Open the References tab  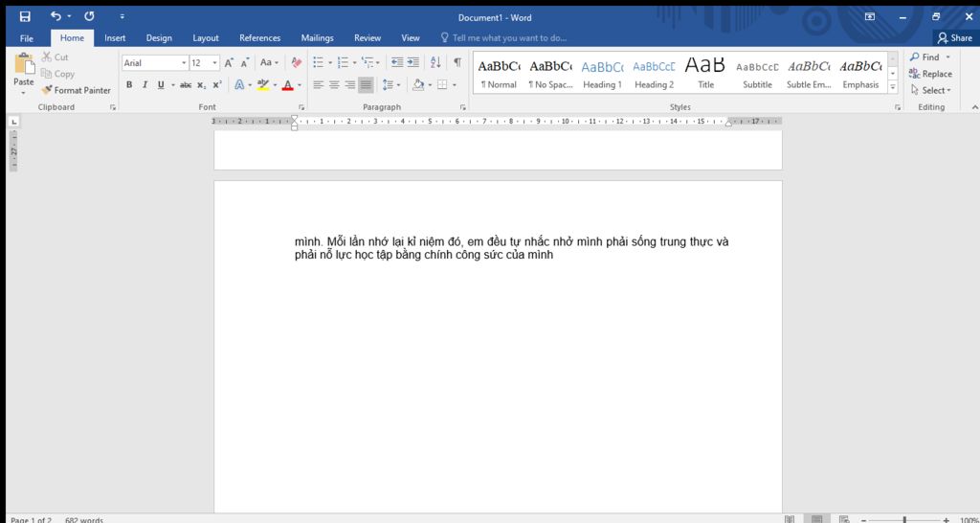coord(260,38)
